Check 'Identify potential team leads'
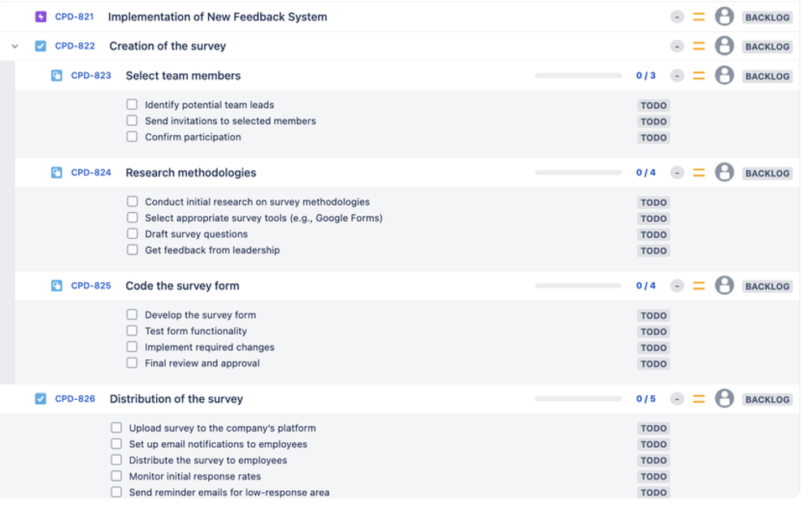 point(131,104)
